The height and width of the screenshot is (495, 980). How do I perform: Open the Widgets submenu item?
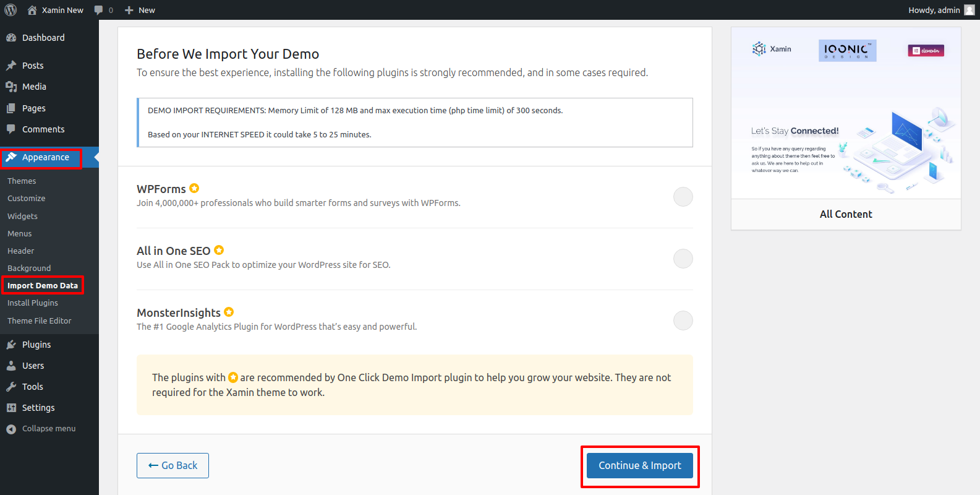point(22,216)
